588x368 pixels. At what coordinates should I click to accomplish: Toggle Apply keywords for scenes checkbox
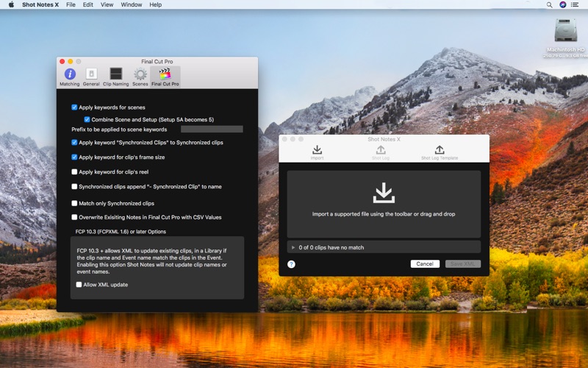click(74, 107)
